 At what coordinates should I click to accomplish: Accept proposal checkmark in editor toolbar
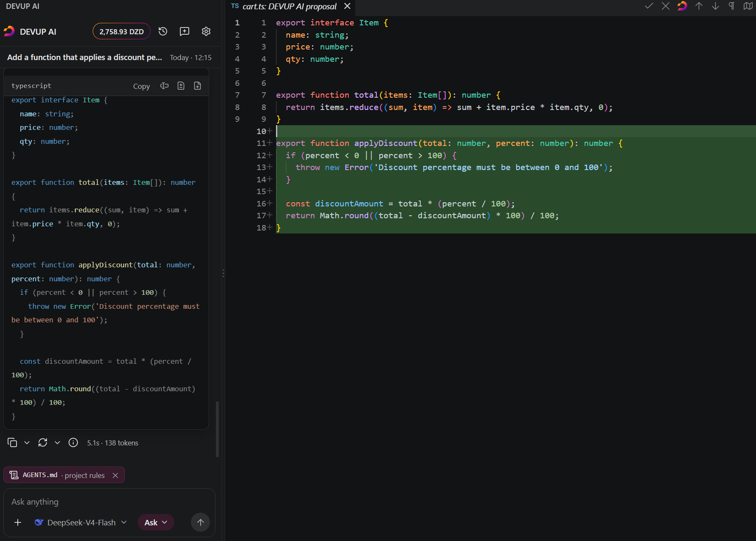point(649,6)
